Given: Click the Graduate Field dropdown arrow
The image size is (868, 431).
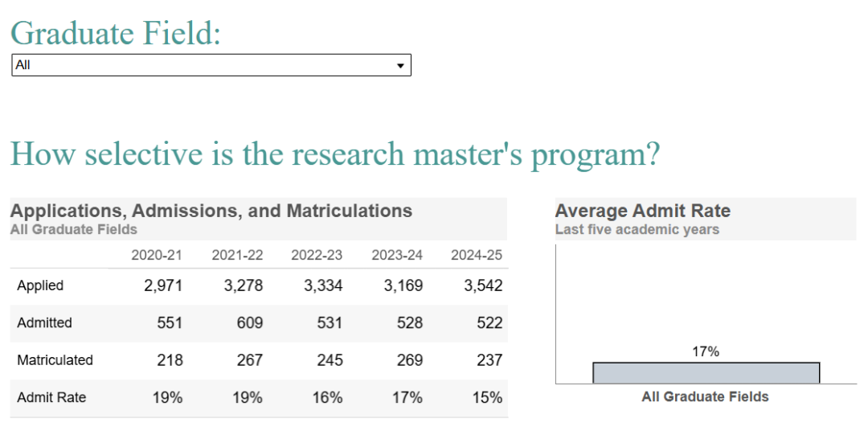Looking at the screenshot, I should (400, 66).
